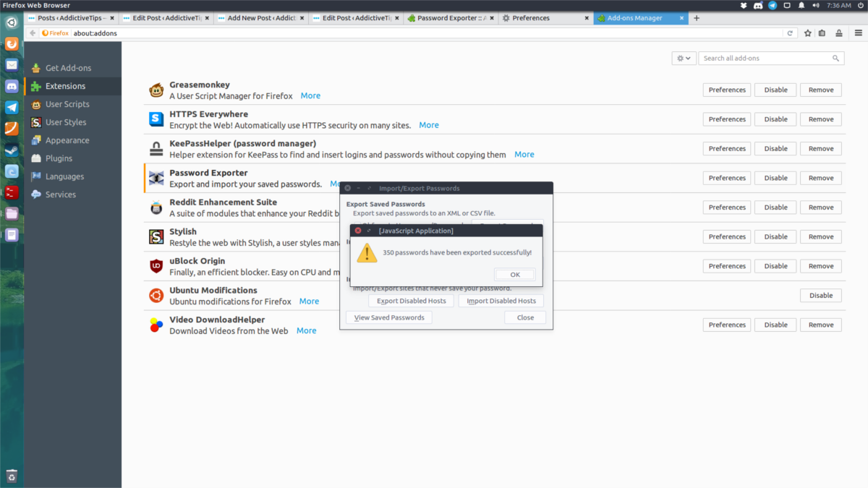The height and width of the screenshot is (488, 868).
Task: Open Greasemonkey Preferences
Action: tap(727, 90)
